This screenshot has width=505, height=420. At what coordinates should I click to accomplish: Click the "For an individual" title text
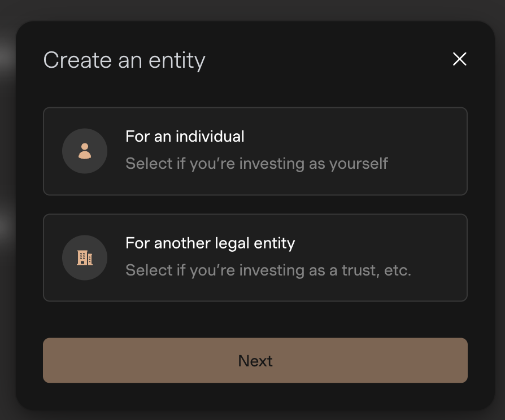185,137
